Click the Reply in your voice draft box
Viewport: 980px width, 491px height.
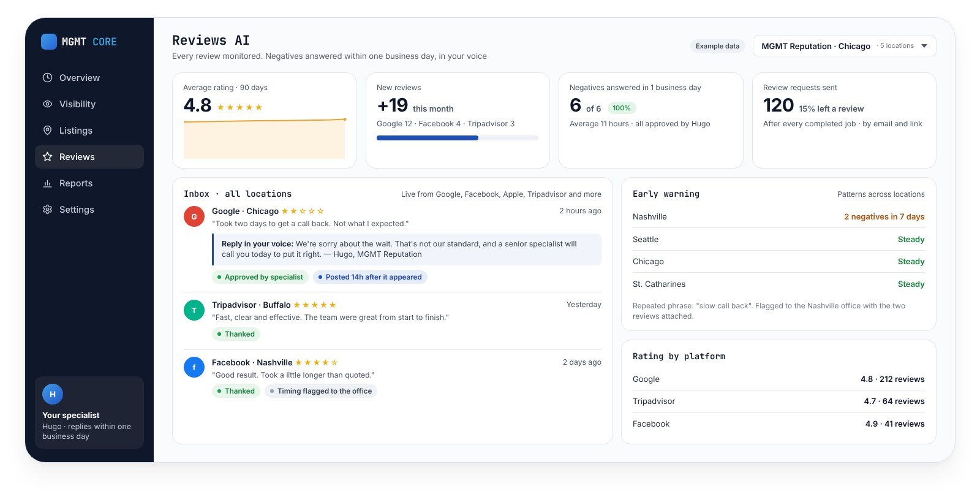407,249
